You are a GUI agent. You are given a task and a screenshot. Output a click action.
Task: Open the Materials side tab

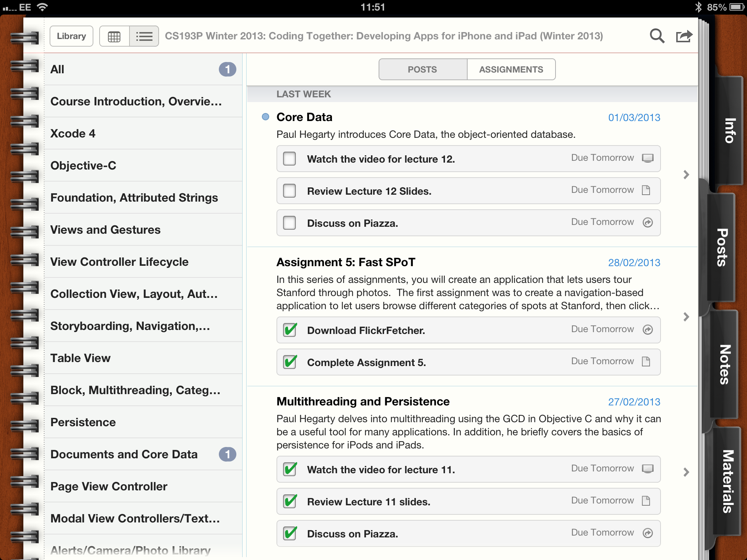(727, 481)
